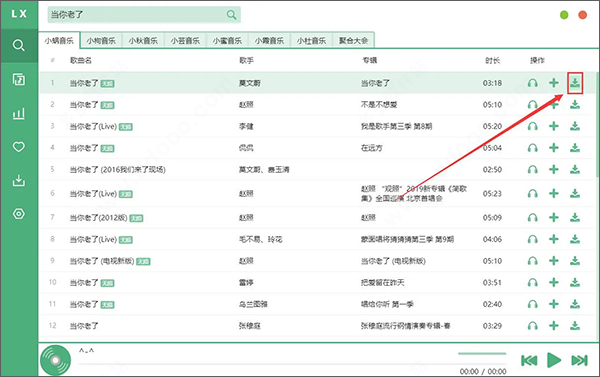Switch to the 小芸音乐 source tab

(x=185, y=40)
